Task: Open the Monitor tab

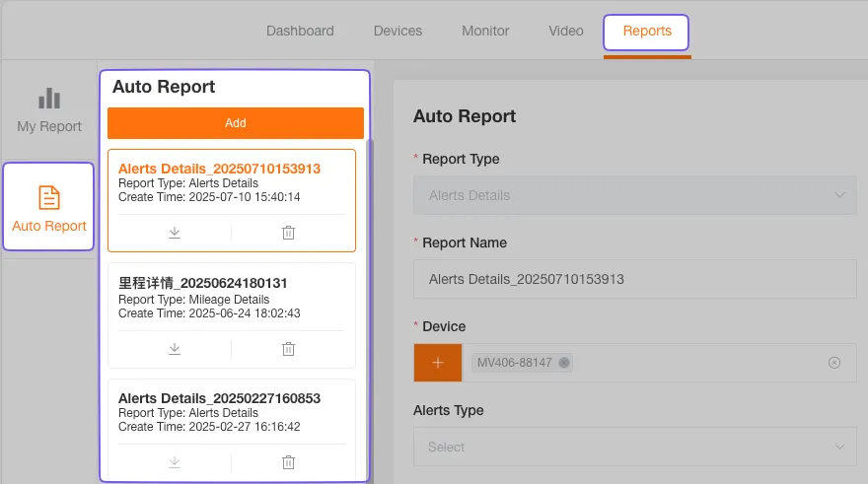Action: pos(485,31)
